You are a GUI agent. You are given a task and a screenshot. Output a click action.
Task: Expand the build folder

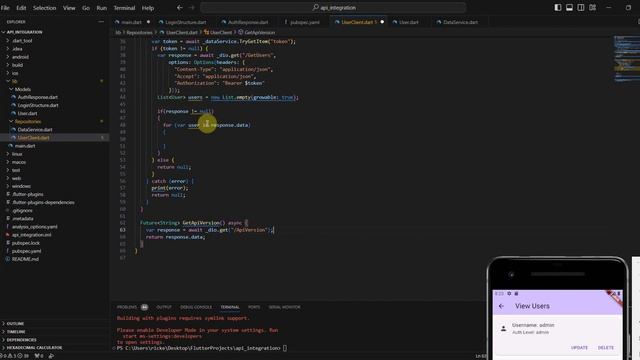click(17, 65)
